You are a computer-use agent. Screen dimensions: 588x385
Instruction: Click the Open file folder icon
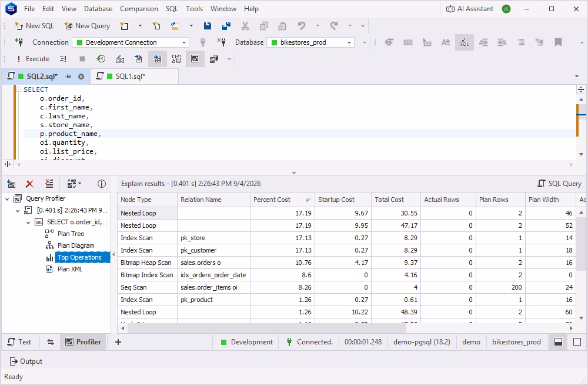(x=175, y=26)
